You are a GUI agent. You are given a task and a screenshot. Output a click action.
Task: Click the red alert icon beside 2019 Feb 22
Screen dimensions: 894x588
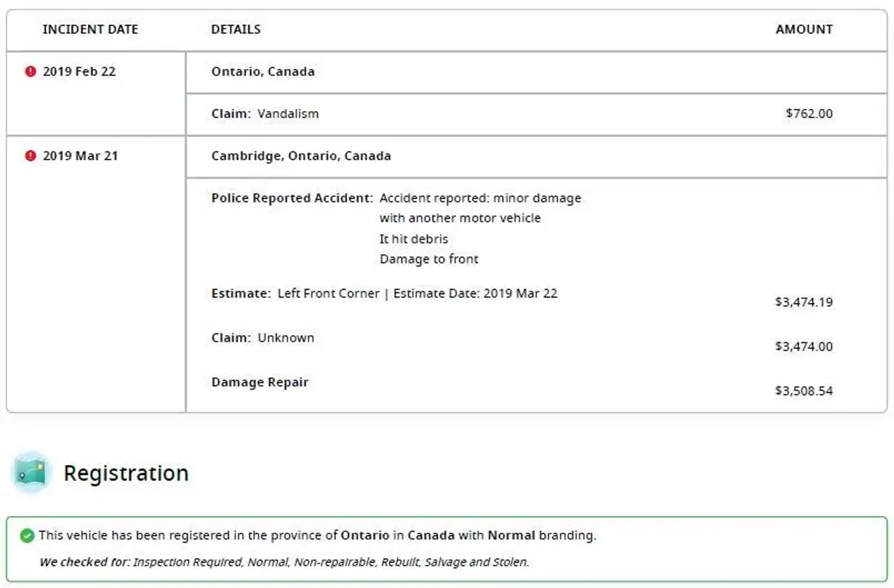pyautogui.click(x=30, y=71)
